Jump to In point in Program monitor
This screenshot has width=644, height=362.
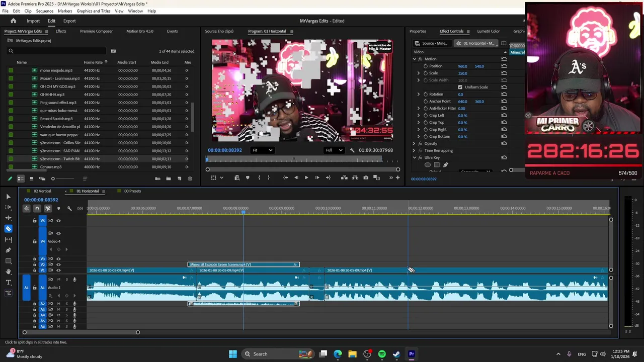click(285, 177)
